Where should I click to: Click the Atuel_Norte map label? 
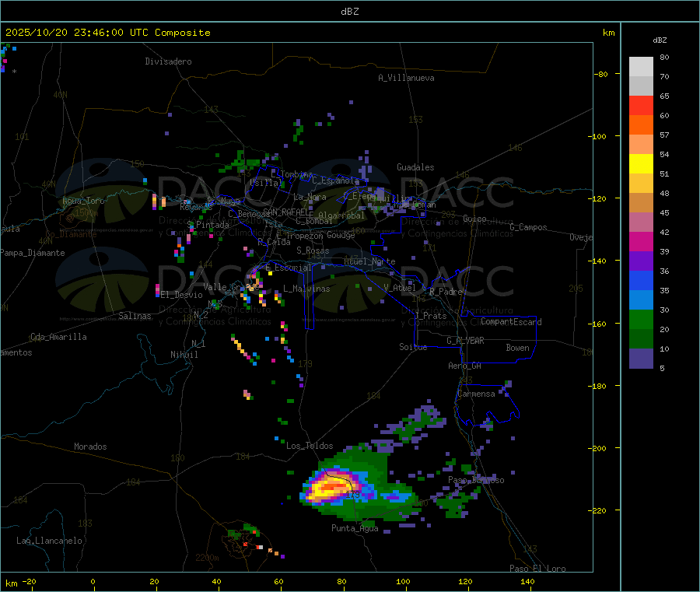(x=369, y=261)
